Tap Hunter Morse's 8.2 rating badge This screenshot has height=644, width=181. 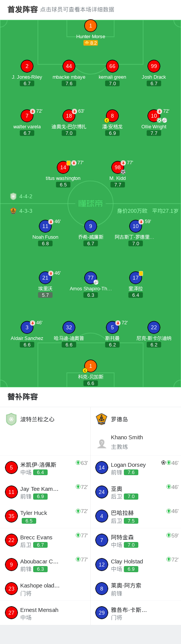click(x=91, y=43)
